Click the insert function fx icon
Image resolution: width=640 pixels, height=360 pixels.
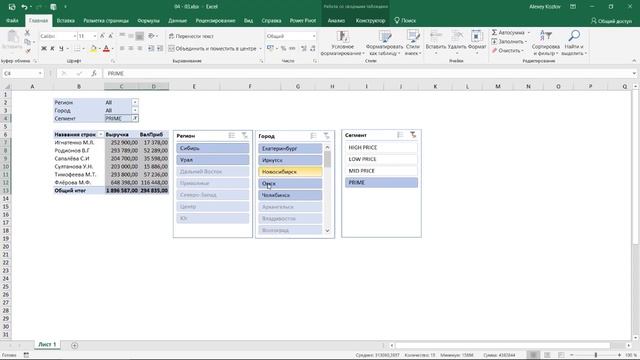click(93, 73)
